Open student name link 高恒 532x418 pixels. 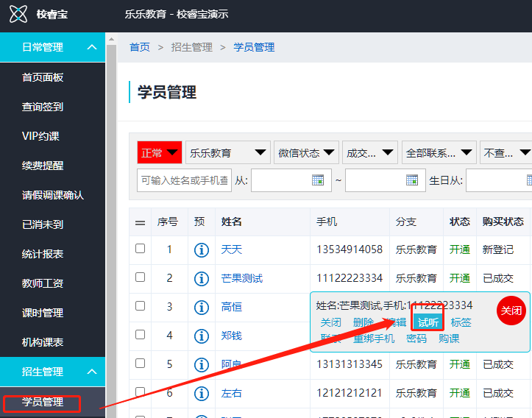pyautogui.click(x=231, y=307)
